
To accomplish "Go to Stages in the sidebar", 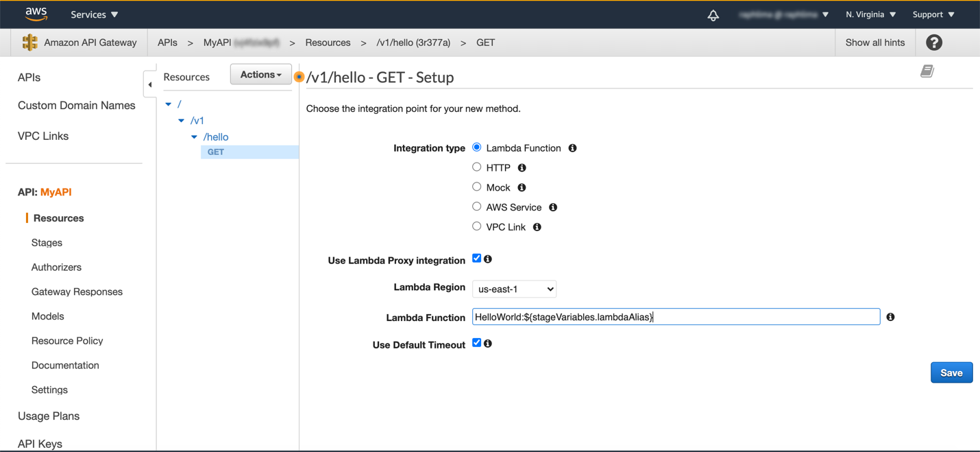I will tap(47, 243).
